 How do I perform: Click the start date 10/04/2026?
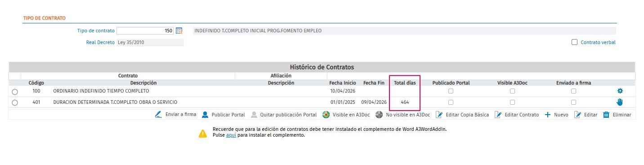pos(343,91)
